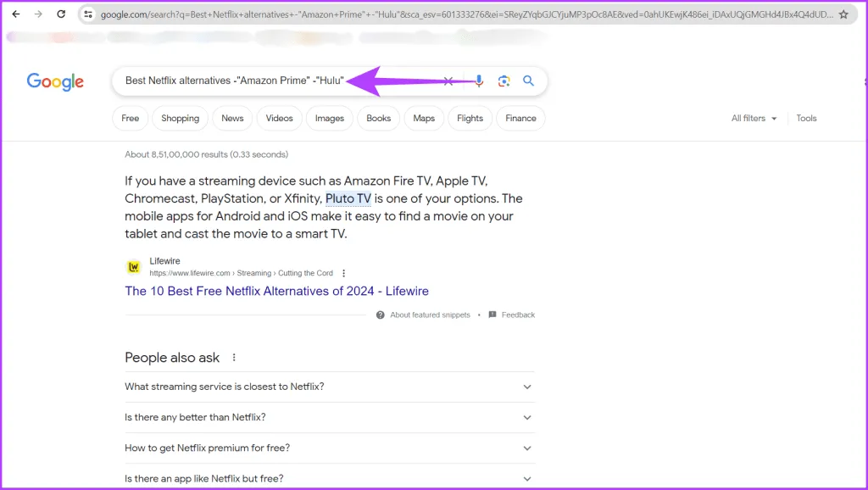The image size is (868, 490).
Task: Filter results by News
Action: click(232, 119)
